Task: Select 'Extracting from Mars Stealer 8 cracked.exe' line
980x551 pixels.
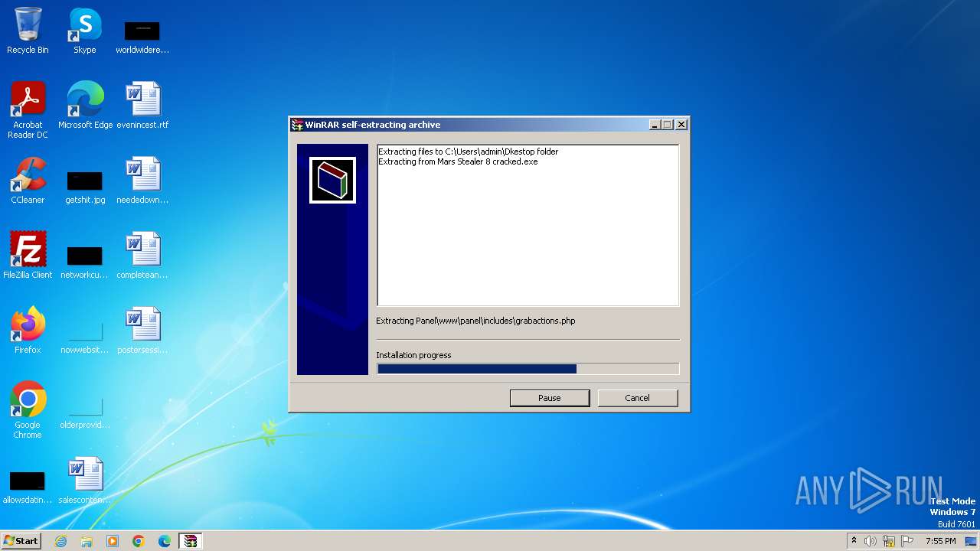Action: coord(458,161)
